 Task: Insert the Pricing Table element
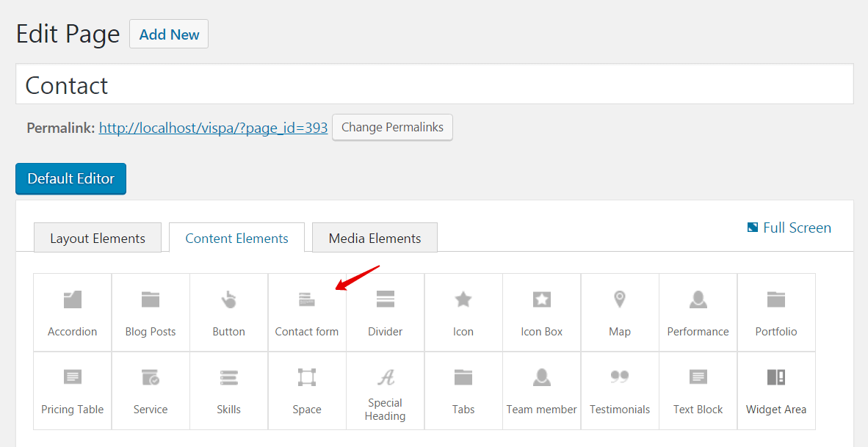[73, 390]
